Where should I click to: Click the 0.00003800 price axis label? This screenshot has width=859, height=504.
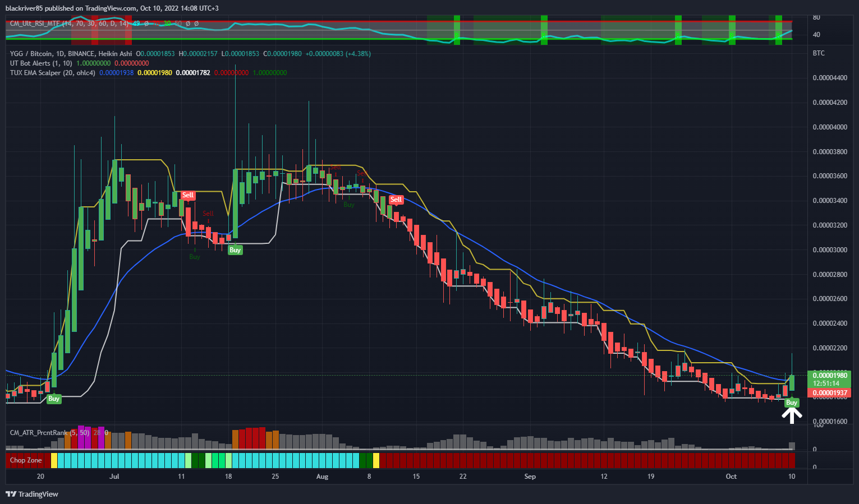click(830, 152)
